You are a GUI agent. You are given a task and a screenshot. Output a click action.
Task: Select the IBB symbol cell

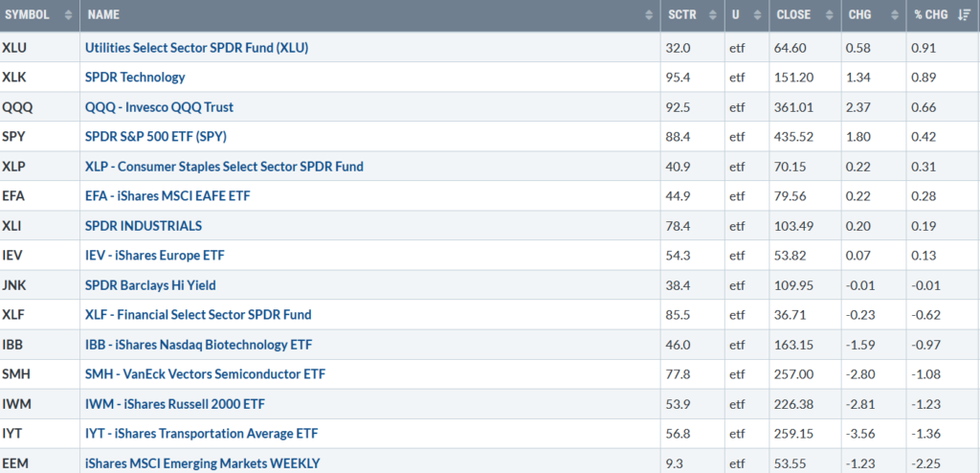(40, 345)
